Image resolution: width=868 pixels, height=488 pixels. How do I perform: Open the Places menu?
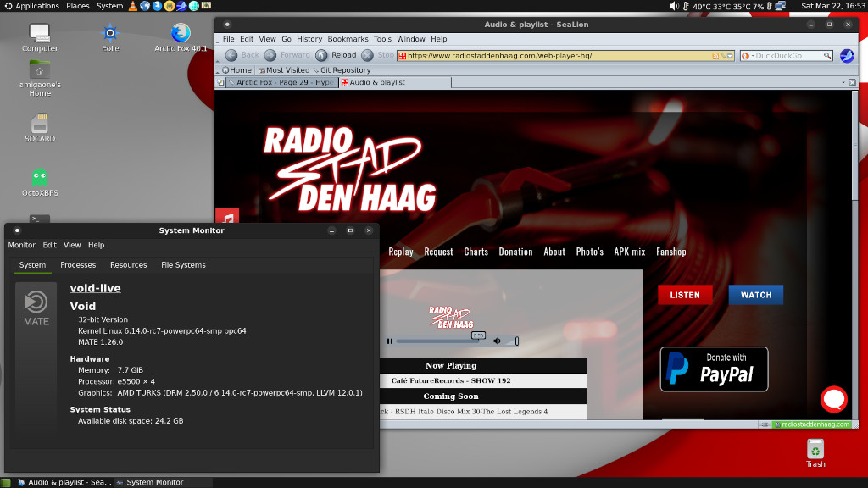pos(77,6)
